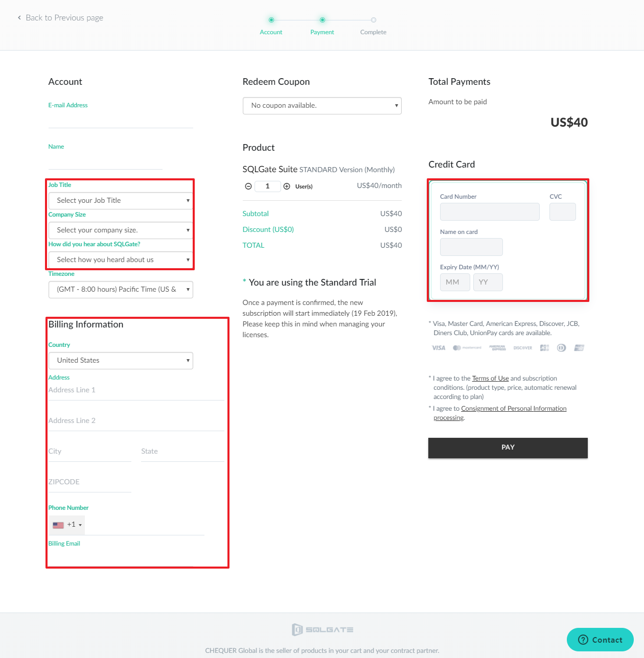Decrease user count with minus icon
Screen dimensions: 644x658
coord(248,186)
